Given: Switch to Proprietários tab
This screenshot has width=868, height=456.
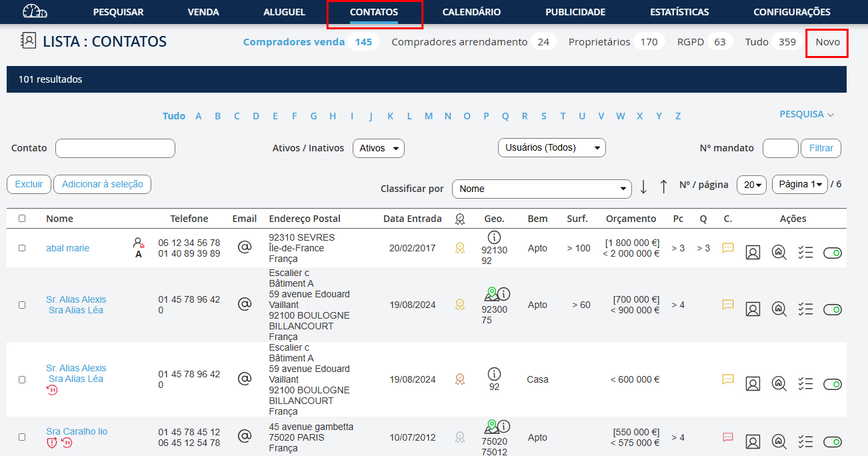Looking at the screenshot, I should 599,42.
